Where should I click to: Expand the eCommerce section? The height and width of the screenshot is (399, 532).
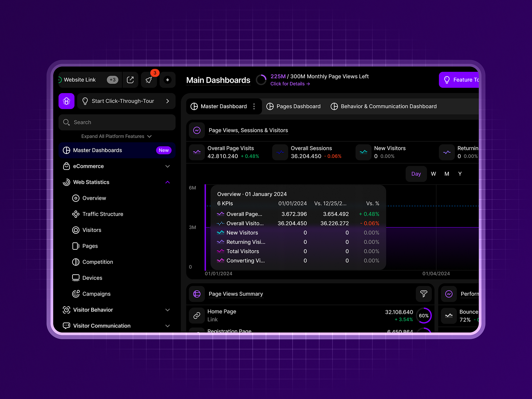[x=168, y=166]
